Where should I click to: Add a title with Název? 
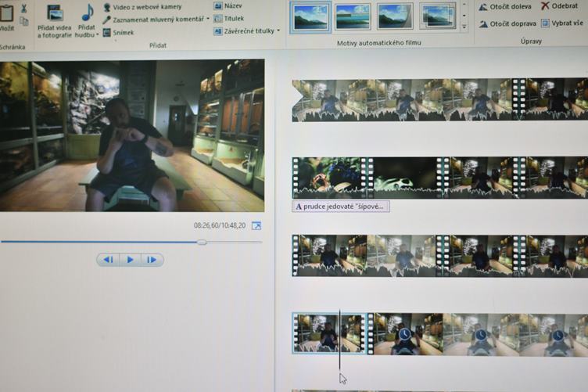pyautogui.click(x=228, y=5)
